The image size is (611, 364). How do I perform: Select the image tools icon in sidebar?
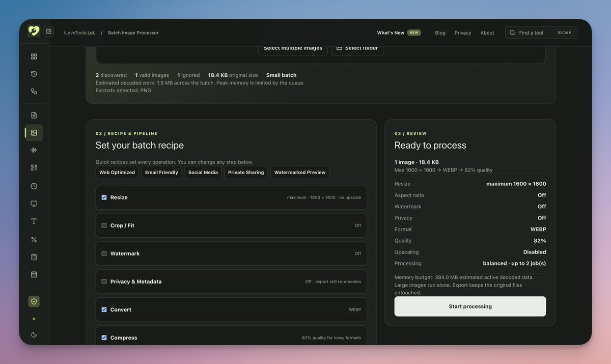tap(34, 132)
